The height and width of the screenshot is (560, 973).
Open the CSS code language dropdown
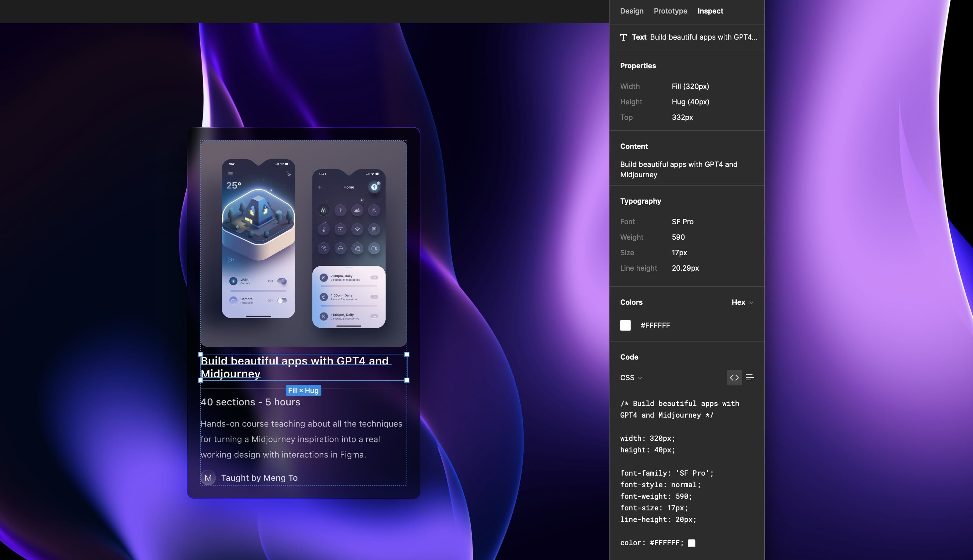[631, 378]
